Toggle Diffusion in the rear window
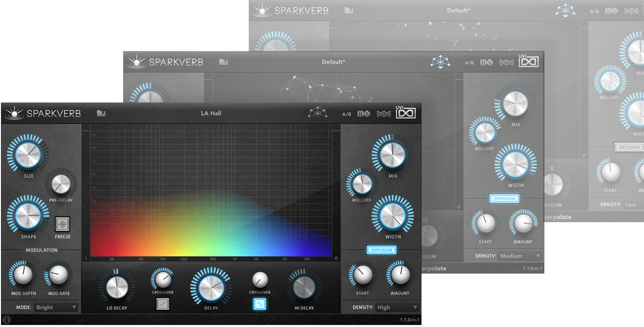Viewport: 644px width, 327px height. (x=629, y=147)
